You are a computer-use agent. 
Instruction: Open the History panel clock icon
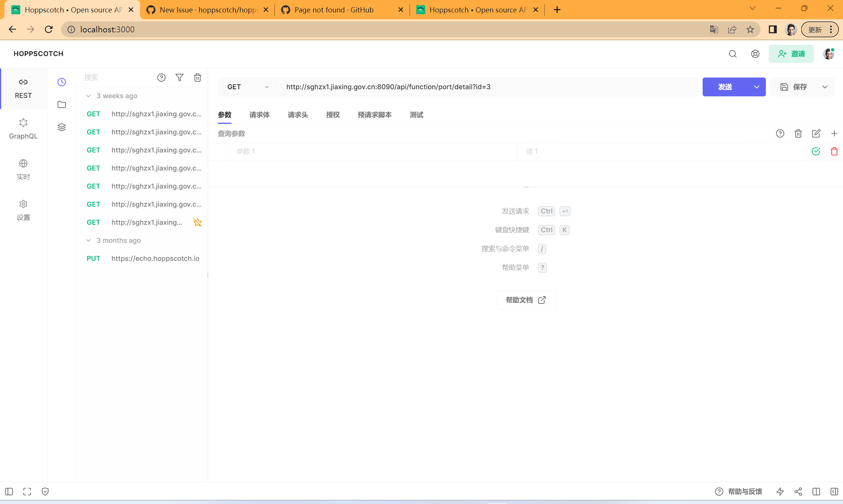point(62,82)
